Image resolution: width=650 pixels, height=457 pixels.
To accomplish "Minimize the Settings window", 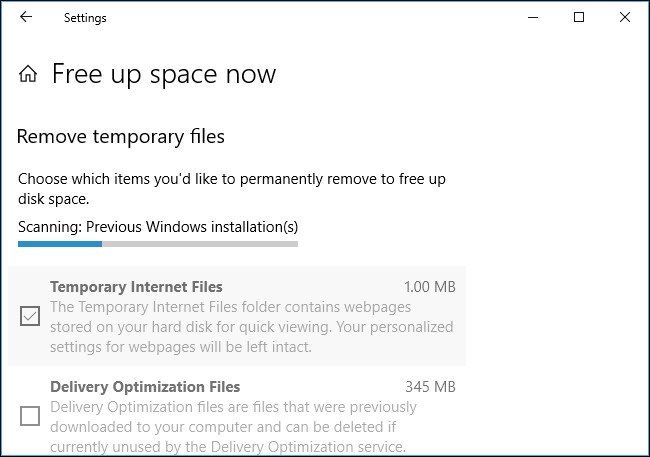I will point(533,17).
